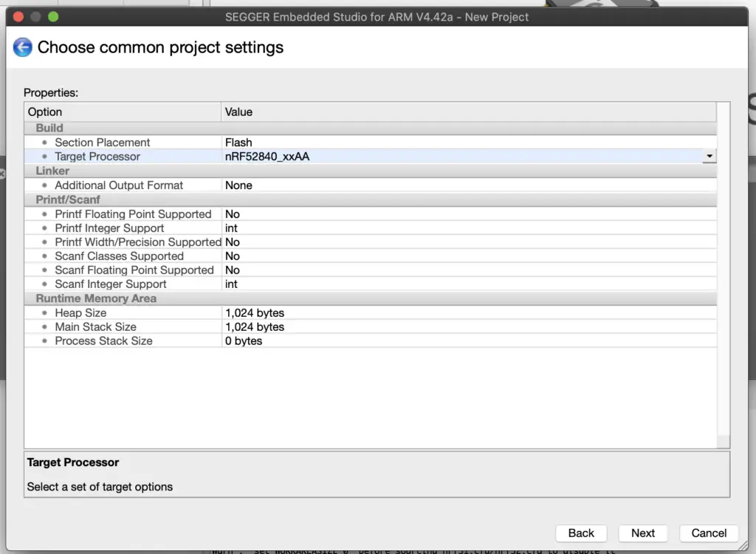The image size is (756, 554).
Task: Click the green zoom window button
Action: coord(53,17)
